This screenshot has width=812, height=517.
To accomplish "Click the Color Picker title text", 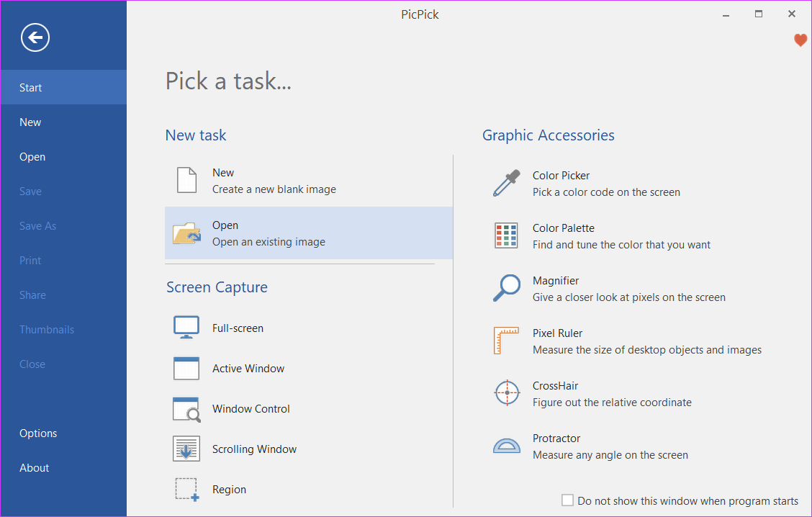I will [x=561, y=176].
